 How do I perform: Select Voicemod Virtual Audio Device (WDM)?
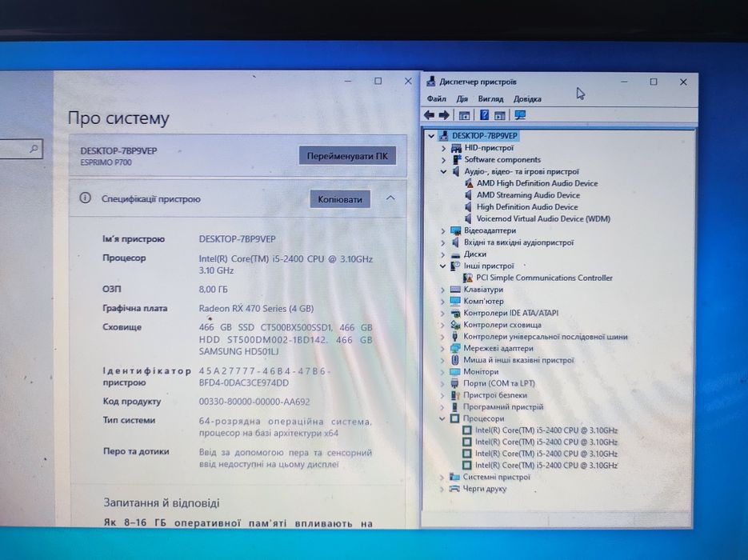coord(543,219)
